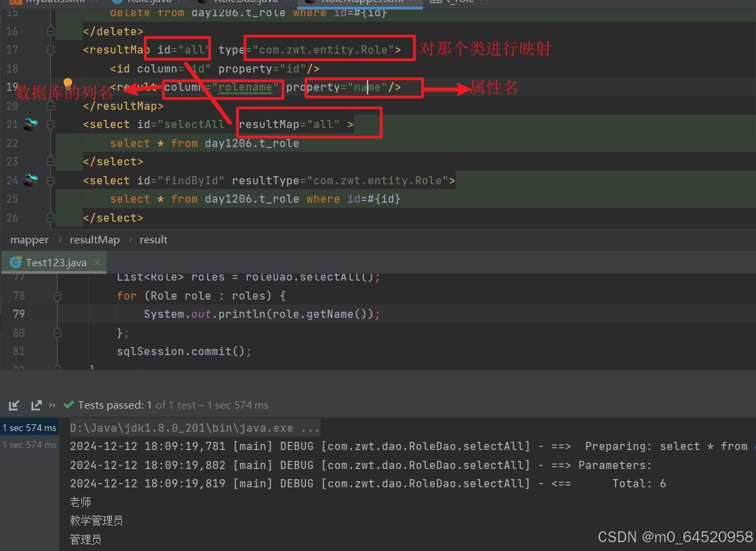Select line number 21 in the gutter
This screenshot has width=756, height=551.
click(x=14, y=124)
